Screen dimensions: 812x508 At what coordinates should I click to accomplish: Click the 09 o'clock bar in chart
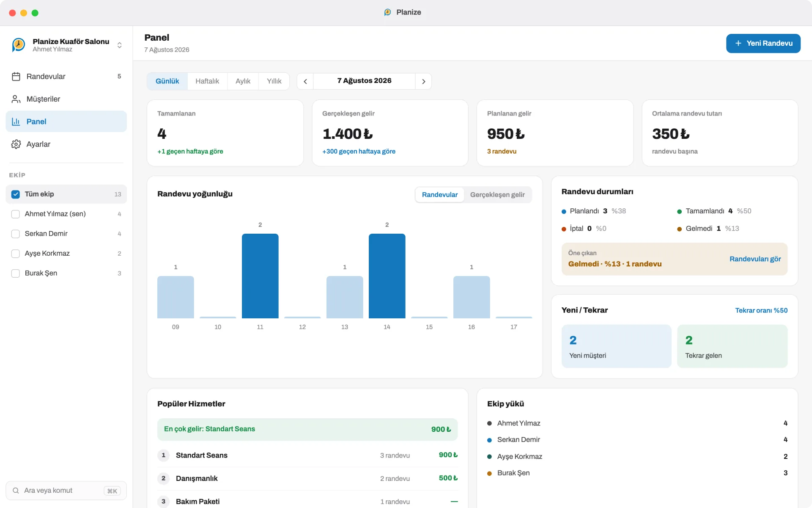pyautogui.click(x=176, y=297)
